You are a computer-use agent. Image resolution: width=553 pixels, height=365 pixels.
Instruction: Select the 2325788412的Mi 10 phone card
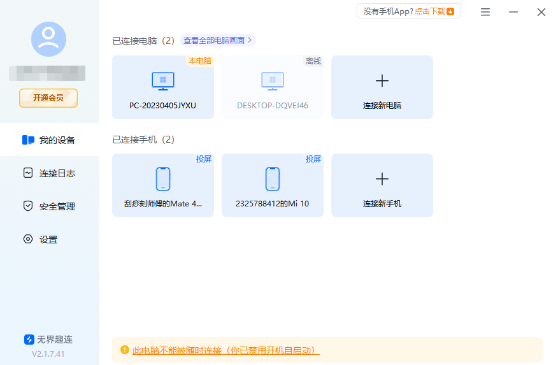[x=273, y=185]
